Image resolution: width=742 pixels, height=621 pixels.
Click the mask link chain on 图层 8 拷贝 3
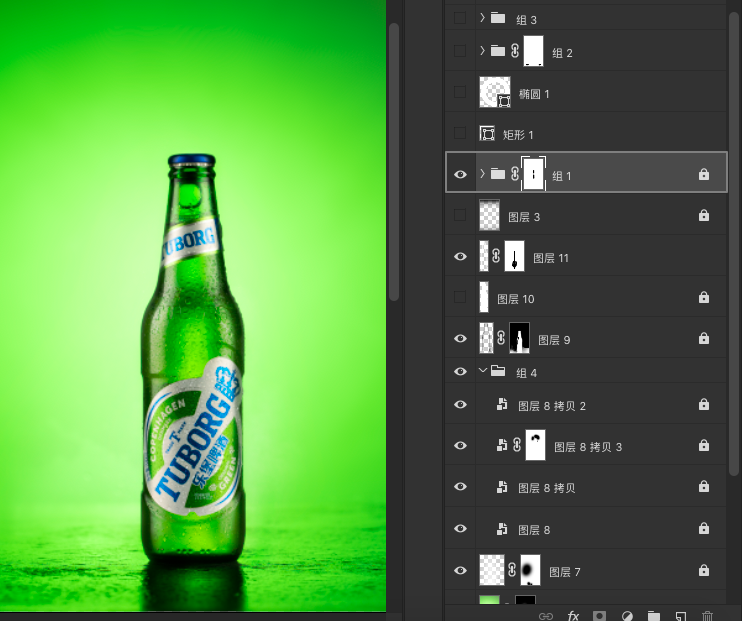(x=517, y=445)
